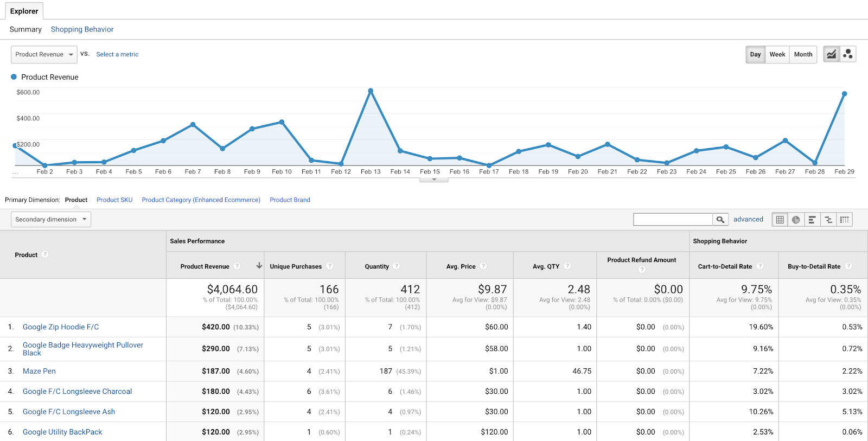This screenshot has height=441, width=868.
Task: Set primary dimension to Product SKU
Action: coord(114,200)
